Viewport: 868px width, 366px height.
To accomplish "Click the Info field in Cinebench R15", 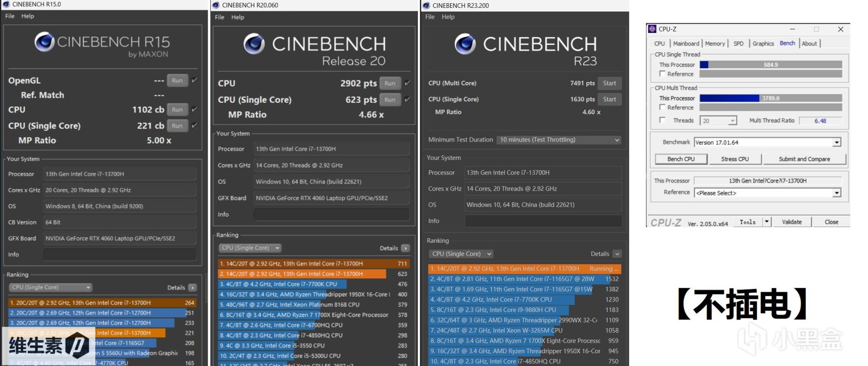I will tap(120, 254).
